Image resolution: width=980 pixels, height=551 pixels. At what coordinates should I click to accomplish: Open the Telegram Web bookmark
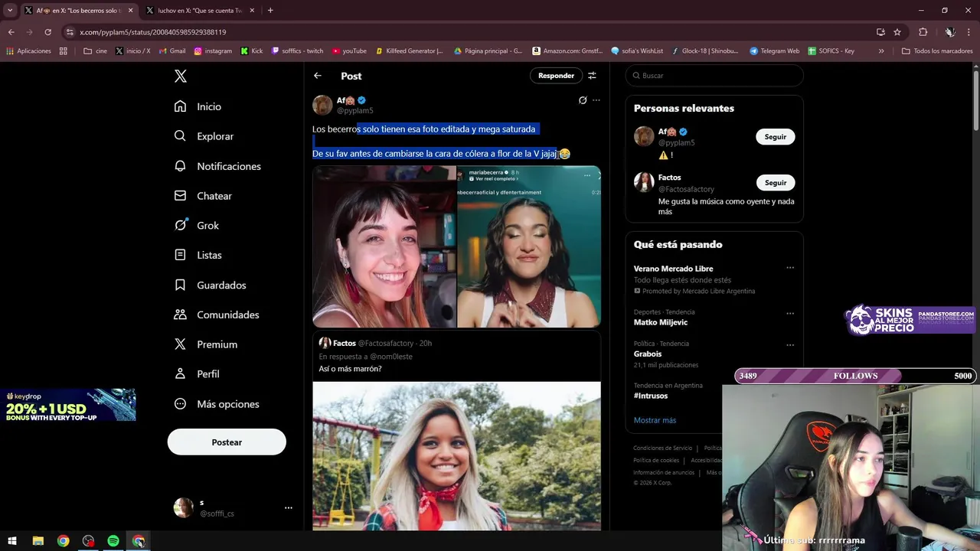pyautogui.click(x=774, y=51)
